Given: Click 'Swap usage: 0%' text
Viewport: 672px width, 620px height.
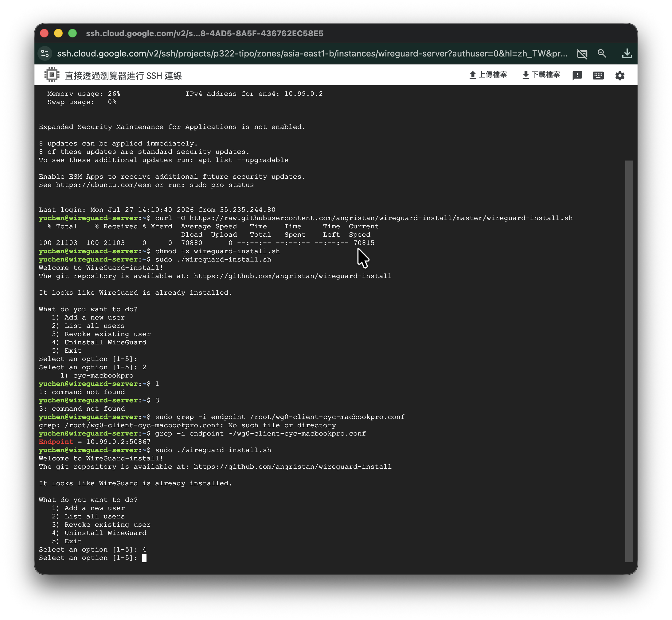Looking at the screenshot, I should coord(82,102).
